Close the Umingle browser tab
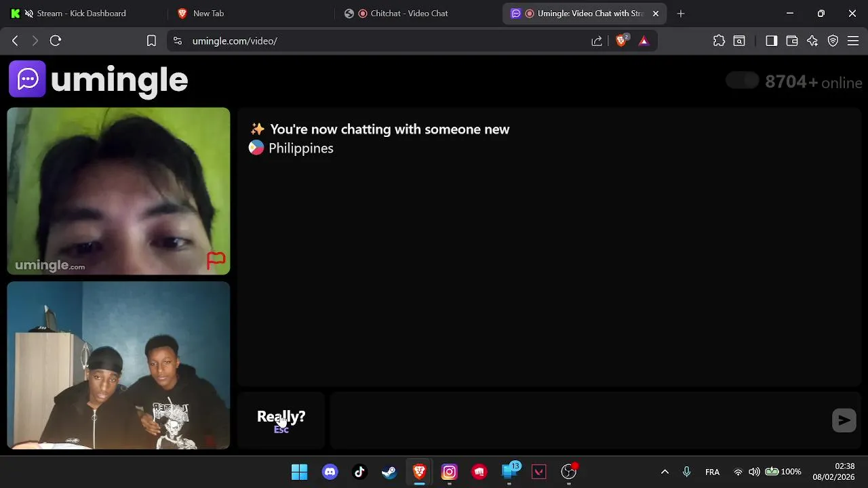Viewport: 868px width, 488px height. (656, 14)
